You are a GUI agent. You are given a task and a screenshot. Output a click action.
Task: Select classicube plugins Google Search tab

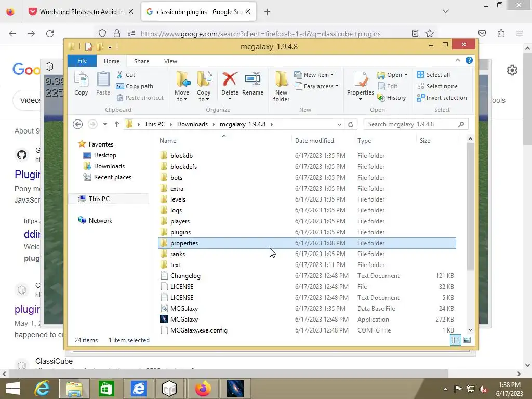[x=199, y=12]
